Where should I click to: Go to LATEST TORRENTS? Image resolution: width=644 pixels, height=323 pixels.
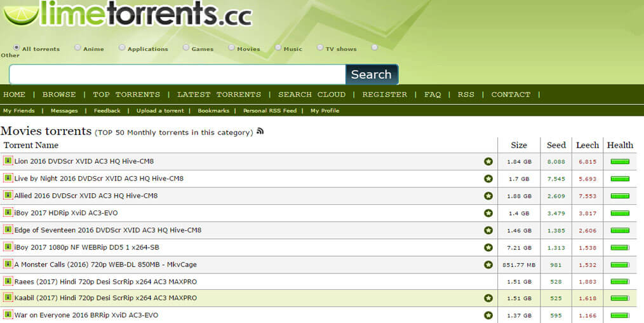tap(219, 95)
